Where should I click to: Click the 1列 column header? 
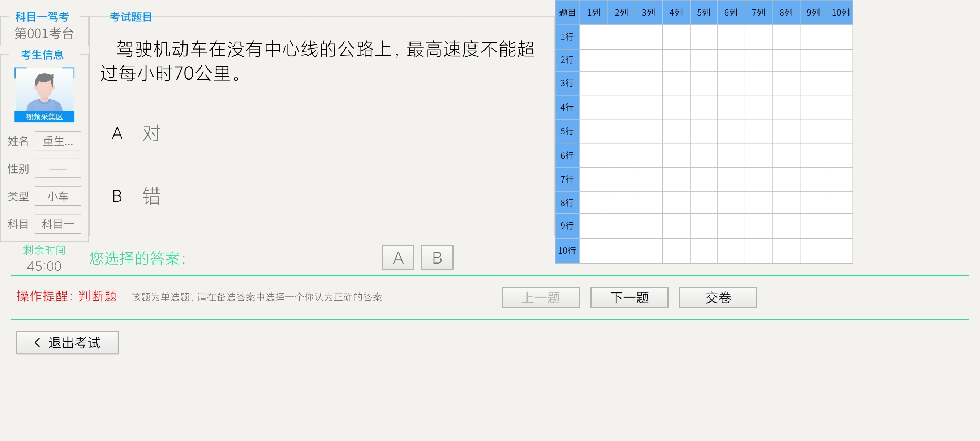pyautogui.click(x=593, y=13)
